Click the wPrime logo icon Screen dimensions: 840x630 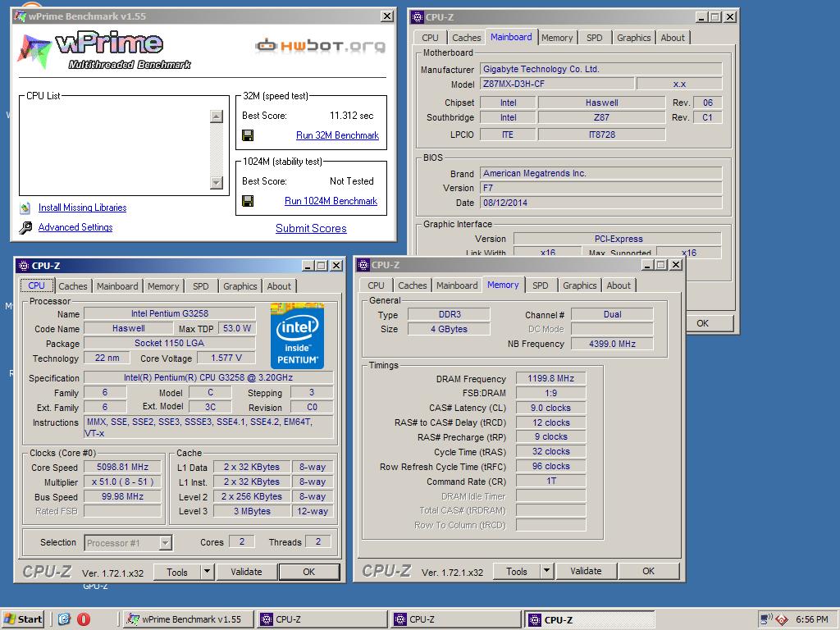34,50
